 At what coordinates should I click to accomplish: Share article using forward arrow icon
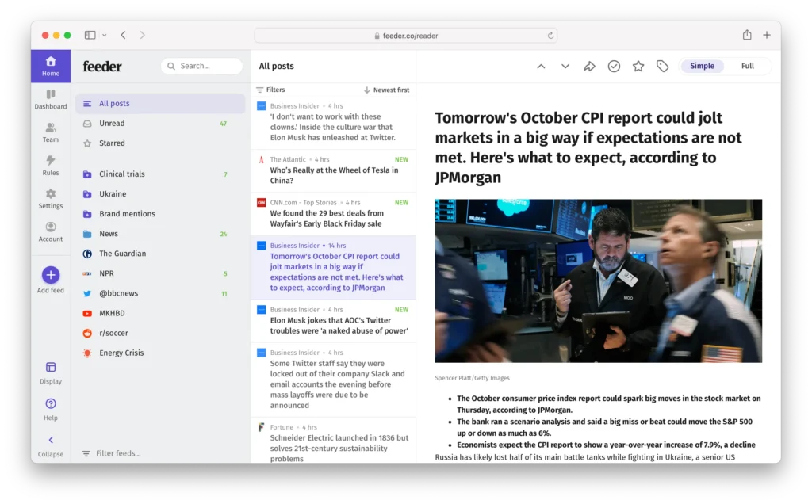(x=589, y=67)
